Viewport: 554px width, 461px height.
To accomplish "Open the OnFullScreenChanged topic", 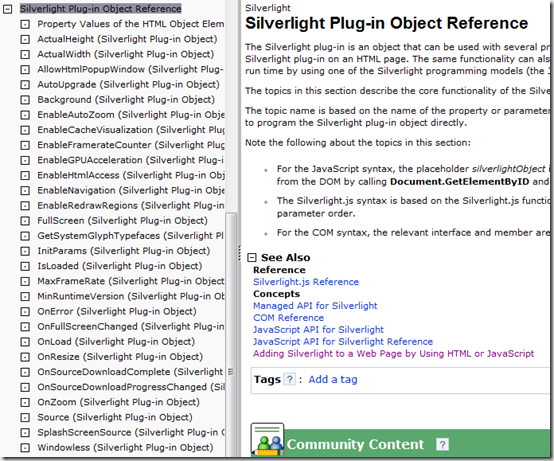I will coord(131,327).
